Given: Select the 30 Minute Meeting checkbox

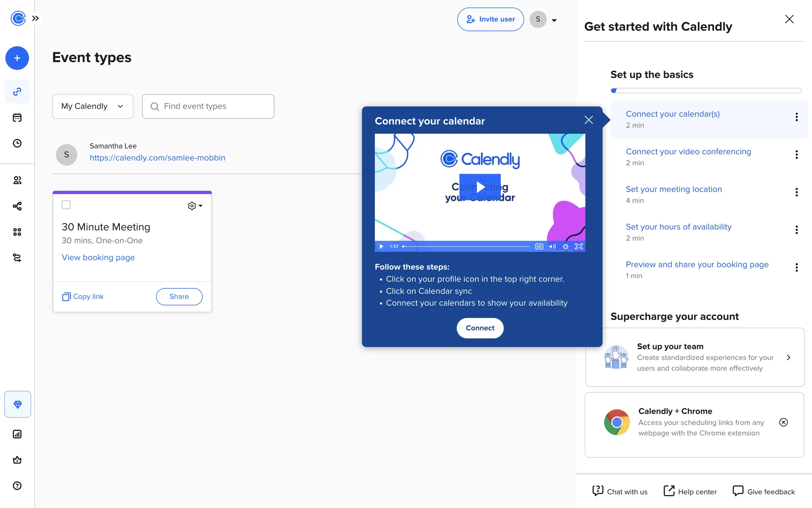Looking at the screenshot, I should pyautogui.click(x=66, y=205).
